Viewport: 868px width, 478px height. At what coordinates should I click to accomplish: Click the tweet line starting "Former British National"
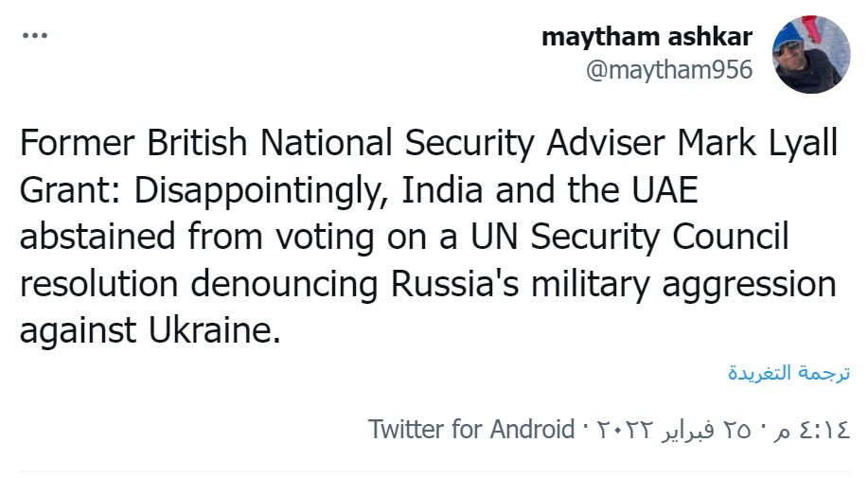[x=427, y=144]
